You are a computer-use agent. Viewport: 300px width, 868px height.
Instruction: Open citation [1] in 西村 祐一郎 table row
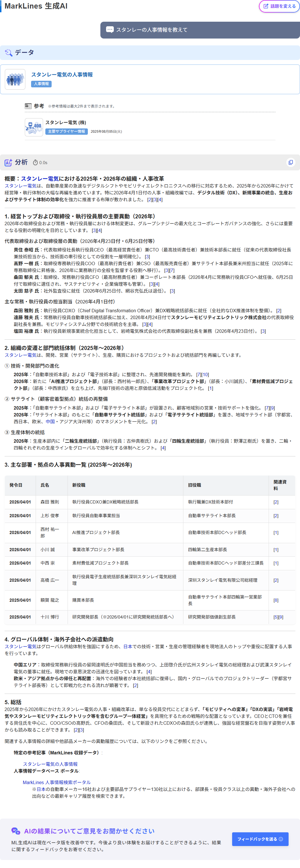[276, 533]
